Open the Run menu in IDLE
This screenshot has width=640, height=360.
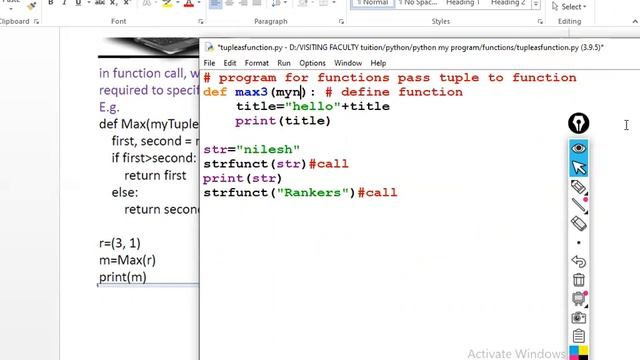(x=284, y=63)
